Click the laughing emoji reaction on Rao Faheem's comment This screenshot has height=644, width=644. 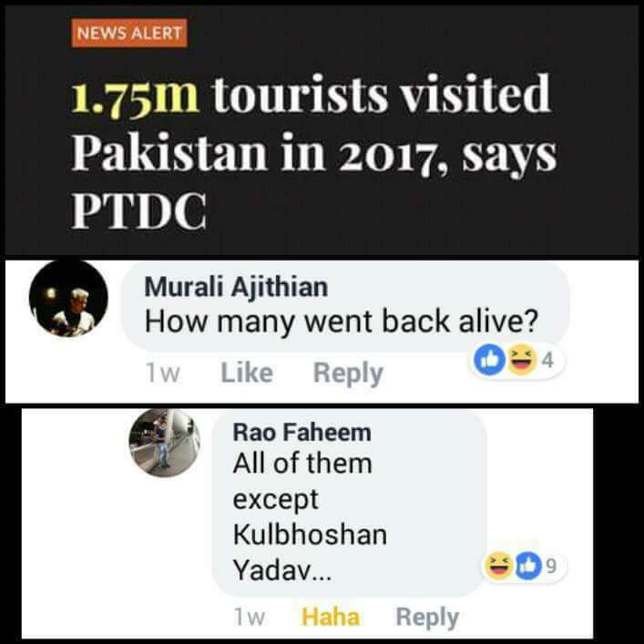(x=498, y=566)
